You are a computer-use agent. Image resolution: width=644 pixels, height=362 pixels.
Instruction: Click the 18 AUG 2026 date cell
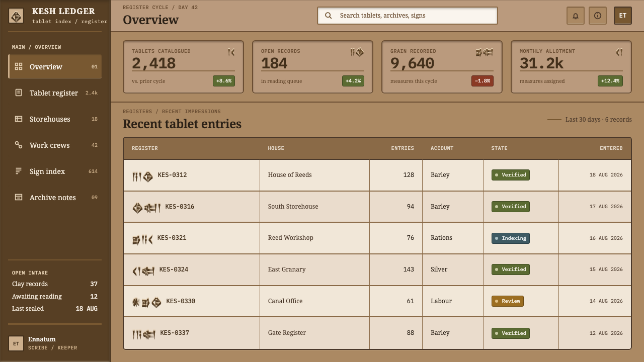pyautogui.click(x=595, y=175)
